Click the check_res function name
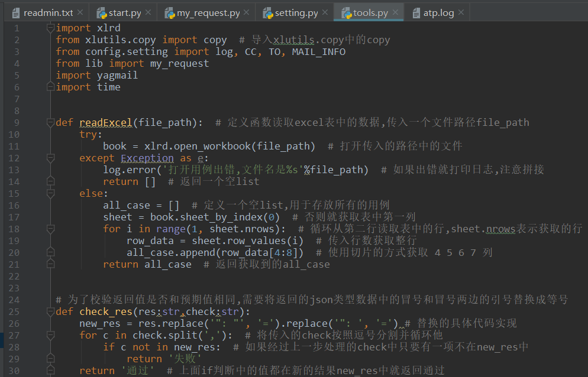 (x=106, y=312)
